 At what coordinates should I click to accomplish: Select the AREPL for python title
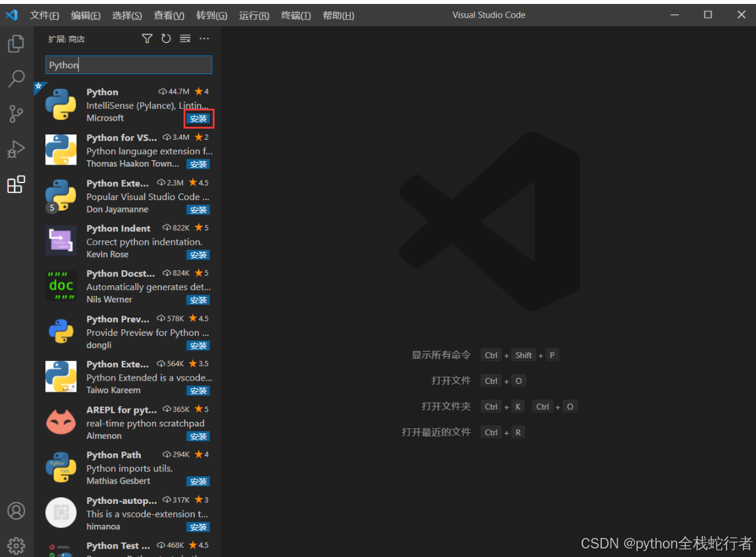(121, 409)
